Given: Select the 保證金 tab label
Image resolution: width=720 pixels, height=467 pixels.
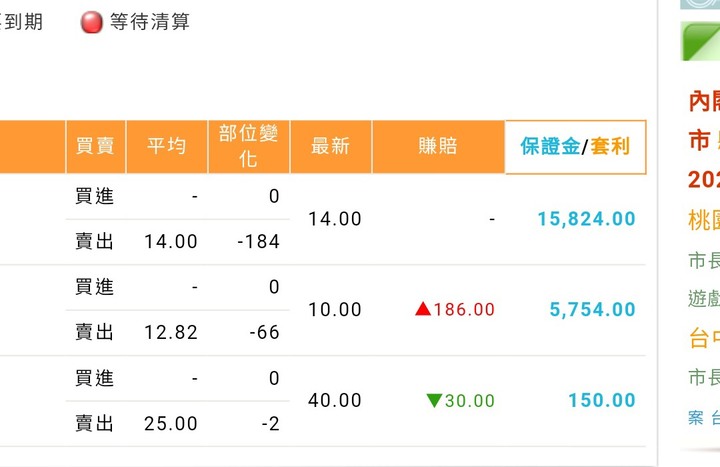Looking at the screenshot, I should click(x=550, y=146).
